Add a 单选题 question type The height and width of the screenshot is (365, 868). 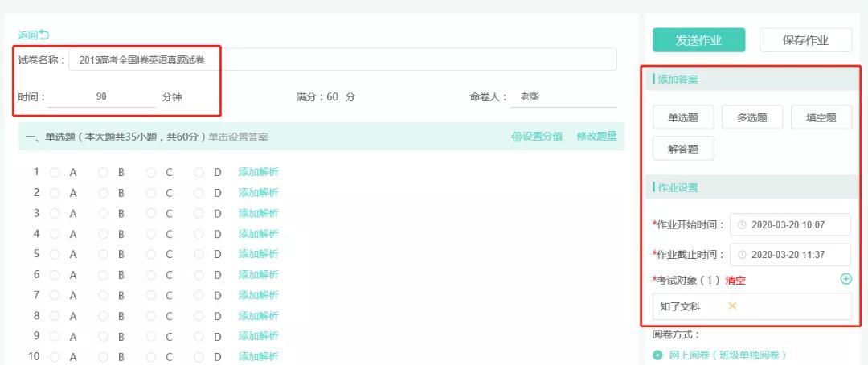[x=682, y=117]
